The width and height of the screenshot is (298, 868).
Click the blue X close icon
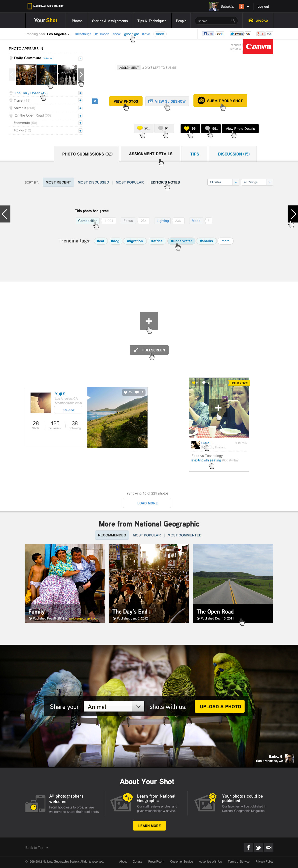click(95, 101)
